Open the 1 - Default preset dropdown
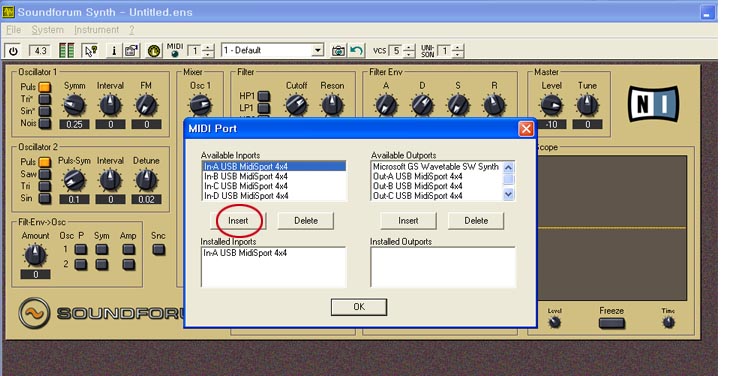 coord(318,50)
